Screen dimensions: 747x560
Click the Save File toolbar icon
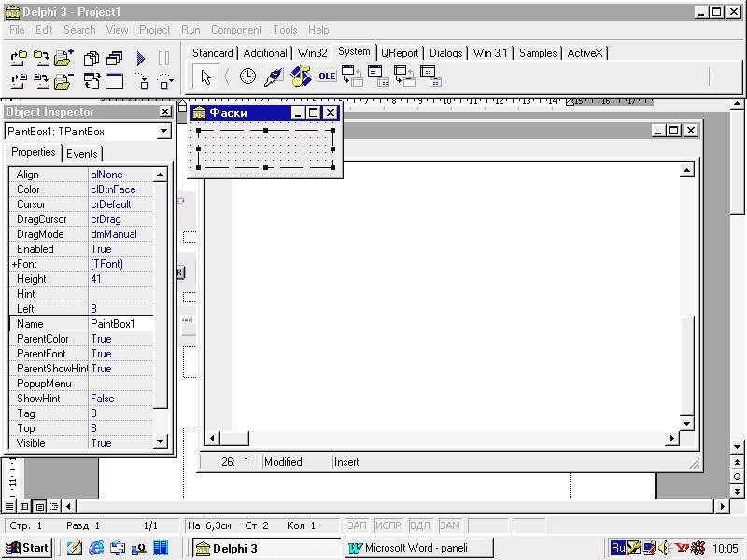pyautogui.click(x=41, y=81)
